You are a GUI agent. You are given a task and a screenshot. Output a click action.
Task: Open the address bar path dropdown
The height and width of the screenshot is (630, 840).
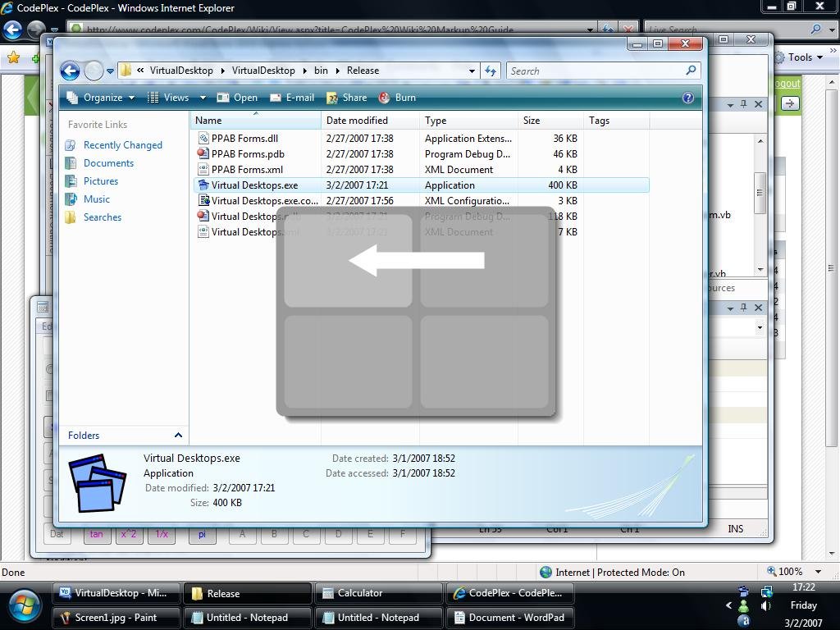pyautogui.click(x=472, y=71)
